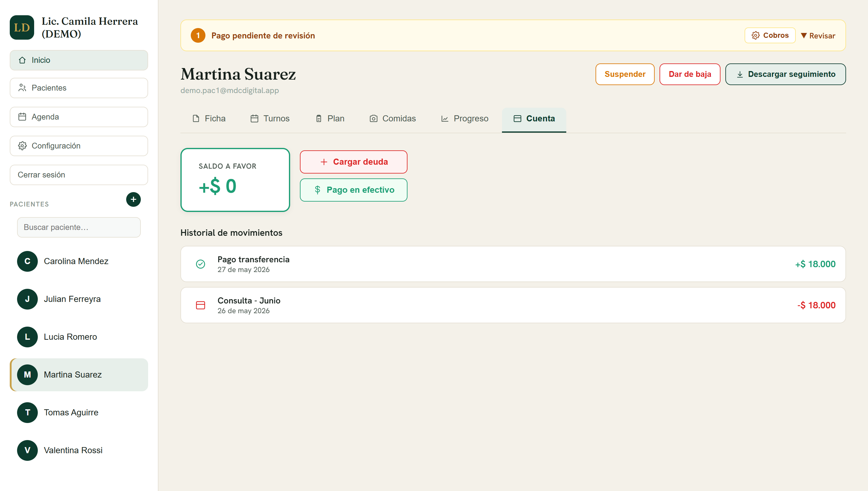Click the +$ 18.000 amount
The image size is (868, 491).
pyautogui.click(x=815, y=264)
